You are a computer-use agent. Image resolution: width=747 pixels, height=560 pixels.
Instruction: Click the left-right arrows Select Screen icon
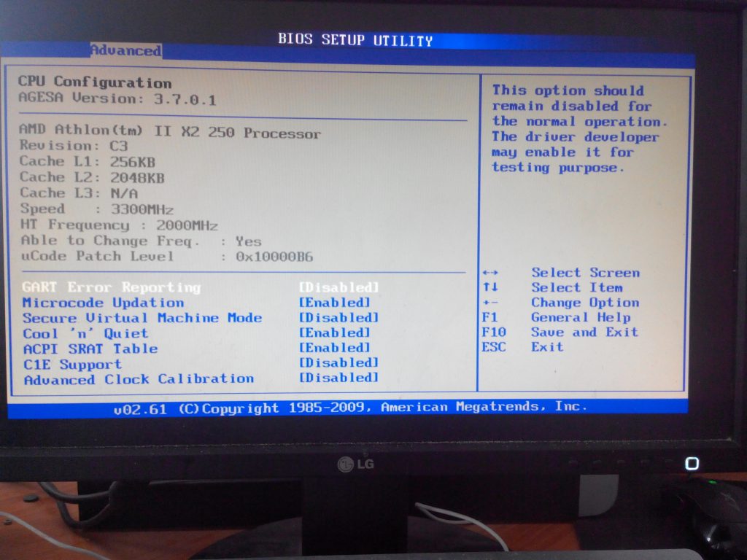(489, 273)
